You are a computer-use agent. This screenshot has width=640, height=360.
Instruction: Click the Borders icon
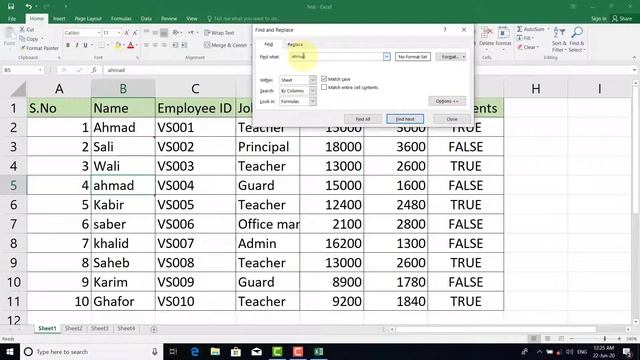tap(101, 45)
